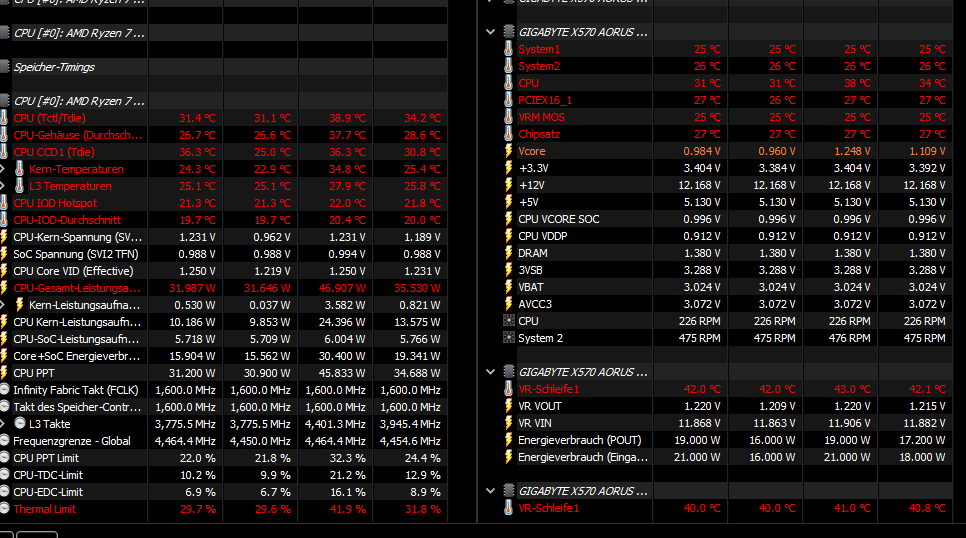Select the SoC Spannung (SVI2 TFN) row
Screen dimensions: 966x538
pyautogui.click(x=224, y=254)
